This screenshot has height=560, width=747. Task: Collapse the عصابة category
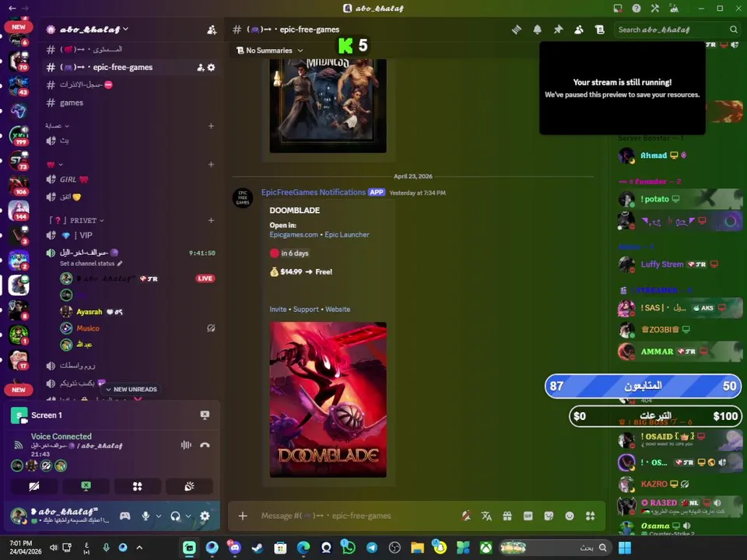[57, 126]
